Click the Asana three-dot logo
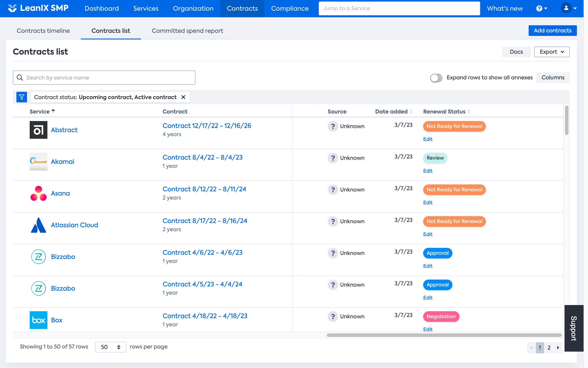 pos(38,193)
